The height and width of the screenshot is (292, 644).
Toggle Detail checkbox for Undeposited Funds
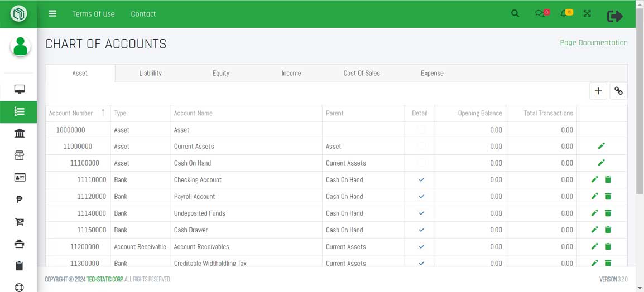421,213
